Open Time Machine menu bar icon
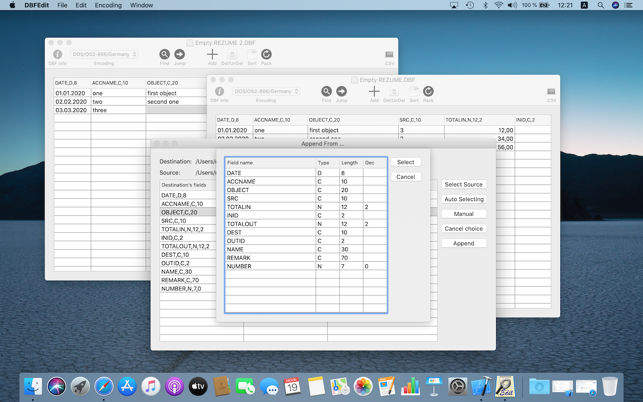The width and height of the screenshot is (643, 402). pos(470,5)
